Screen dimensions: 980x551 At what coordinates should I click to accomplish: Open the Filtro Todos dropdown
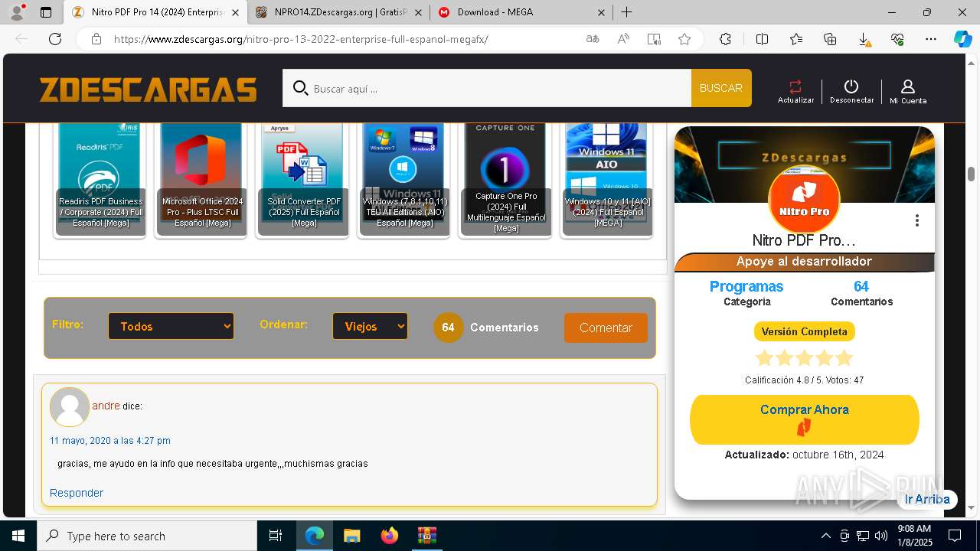coord(171,326)
